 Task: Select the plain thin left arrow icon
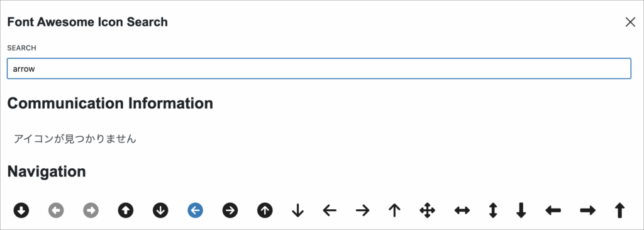tap(330, 210)
